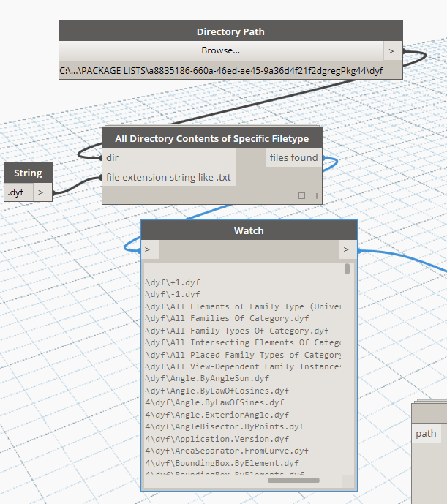Click the directory path text C:\...\PACKAGE LISTS
Image resolution: width=447 pixels, height=504 pixels.
point(221,70)
